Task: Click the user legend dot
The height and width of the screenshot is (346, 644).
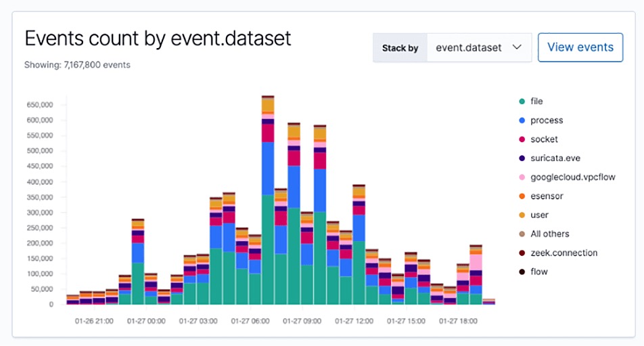Action: tap(522, 215)
